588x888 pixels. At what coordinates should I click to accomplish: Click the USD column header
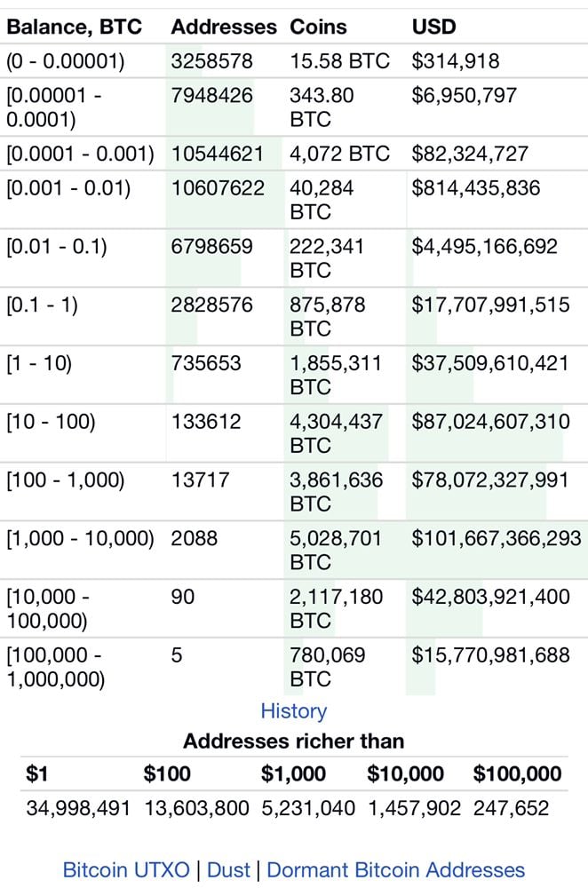click(x=434, y=27)
